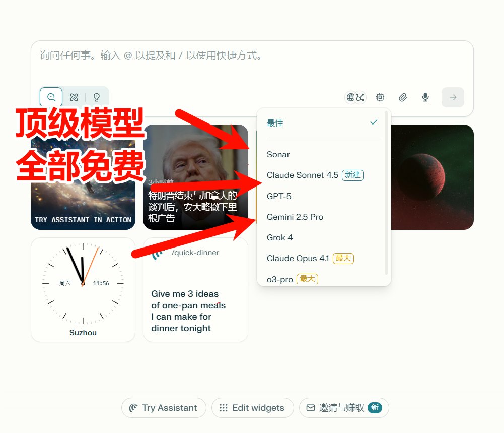Click the 最大 badge beside o3-pro
The image size is (504, 433).
point(307,279)
